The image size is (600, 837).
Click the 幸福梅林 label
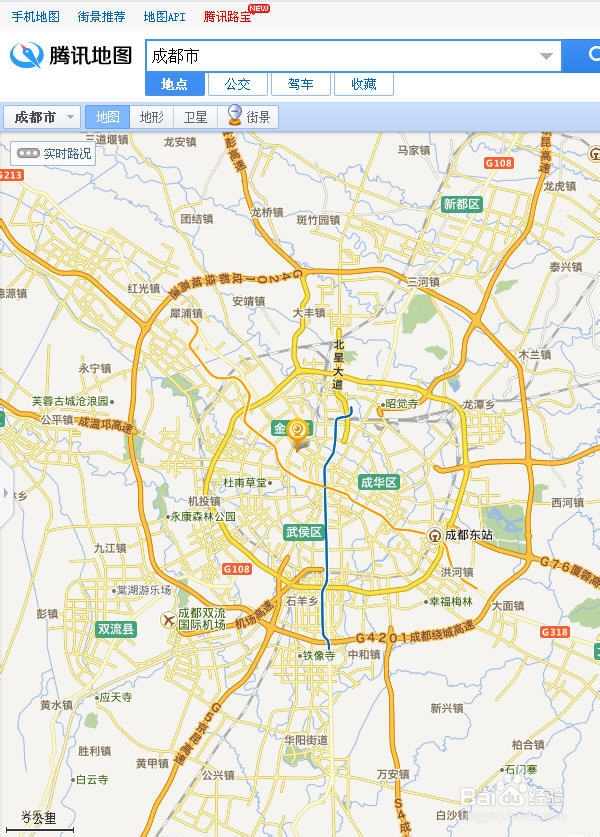tap(451, 602)
